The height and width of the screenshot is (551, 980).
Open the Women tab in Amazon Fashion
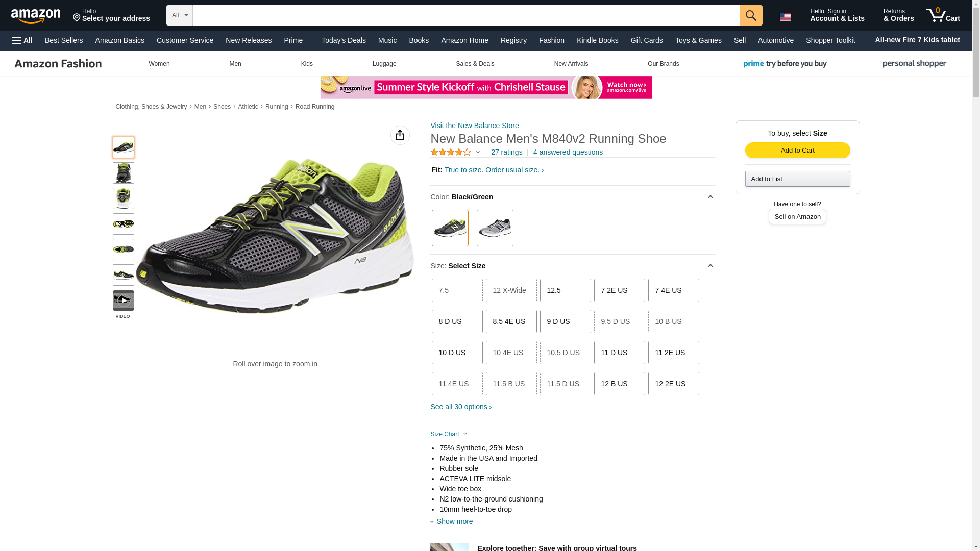coord(159,64)
